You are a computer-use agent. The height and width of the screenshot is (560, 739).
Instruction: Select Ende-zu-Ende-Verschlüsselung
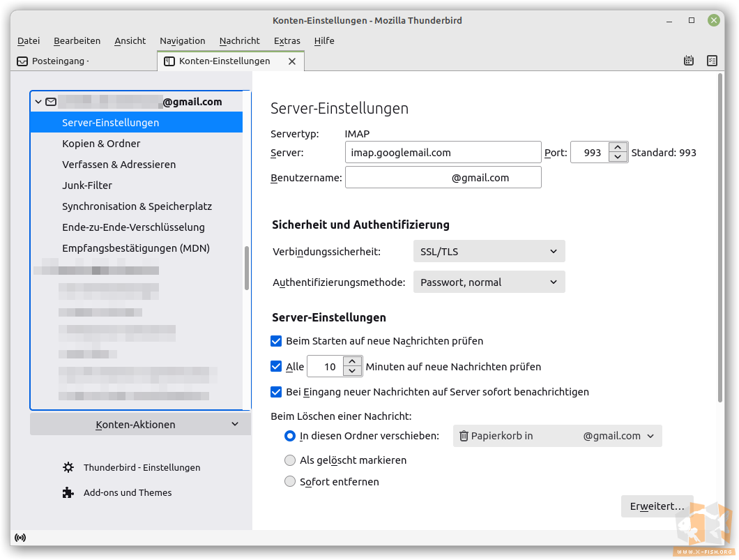(137, 227)
